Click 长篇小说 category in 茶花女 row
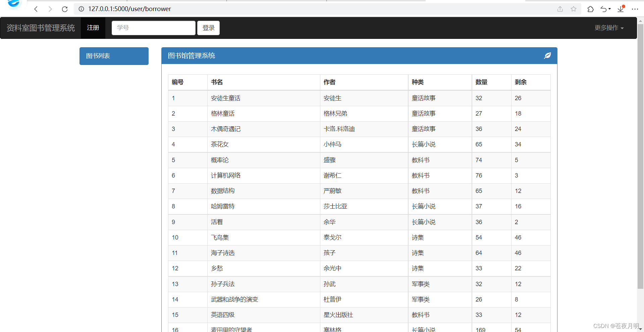 tap(424, 144)
